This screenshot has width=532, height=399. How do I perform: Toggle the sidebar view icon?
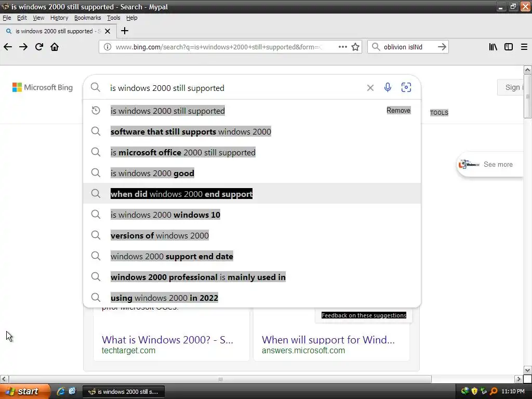click(x=509, y=47)
